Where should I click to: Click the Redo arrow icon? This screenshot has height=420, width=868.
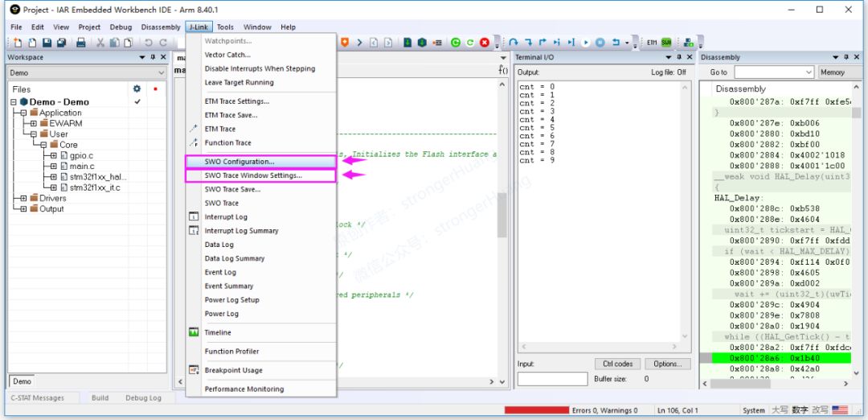pos(163,43)
